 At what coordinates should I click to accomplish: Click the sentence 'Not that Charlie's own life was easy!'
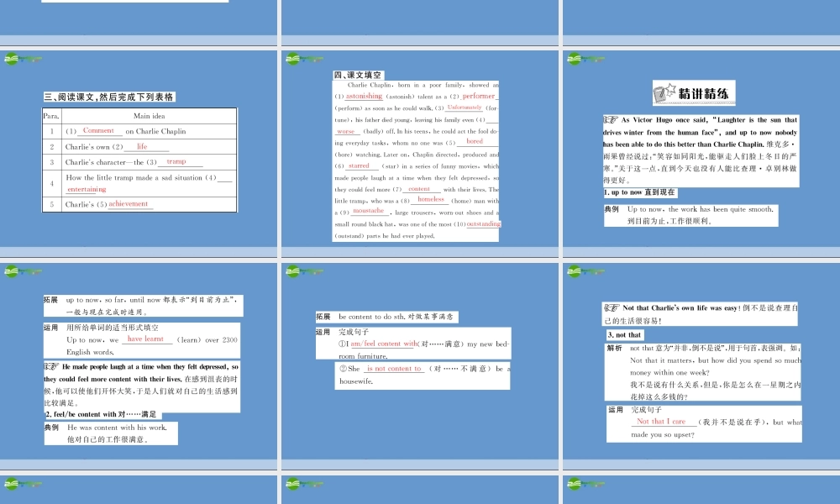click(680, 308)
